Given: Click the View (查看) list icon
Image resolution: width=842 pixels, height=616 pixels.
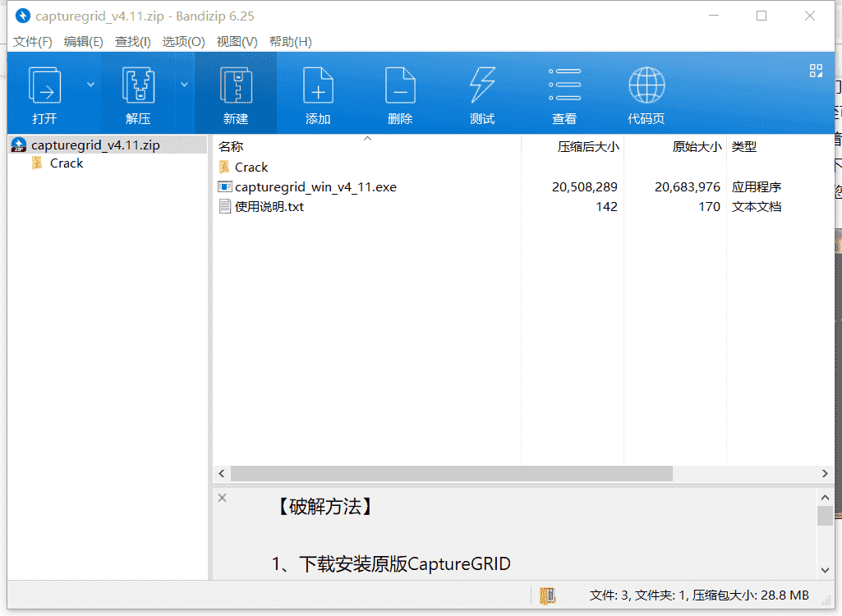Looking at the screenshot, I should point(564,85).
